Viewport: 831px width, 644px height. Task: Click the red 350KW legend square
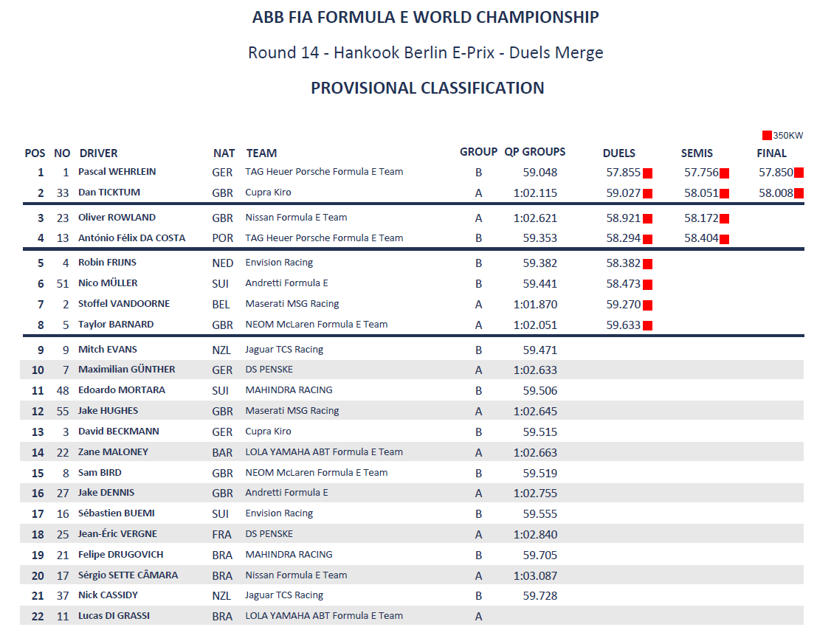767,136
